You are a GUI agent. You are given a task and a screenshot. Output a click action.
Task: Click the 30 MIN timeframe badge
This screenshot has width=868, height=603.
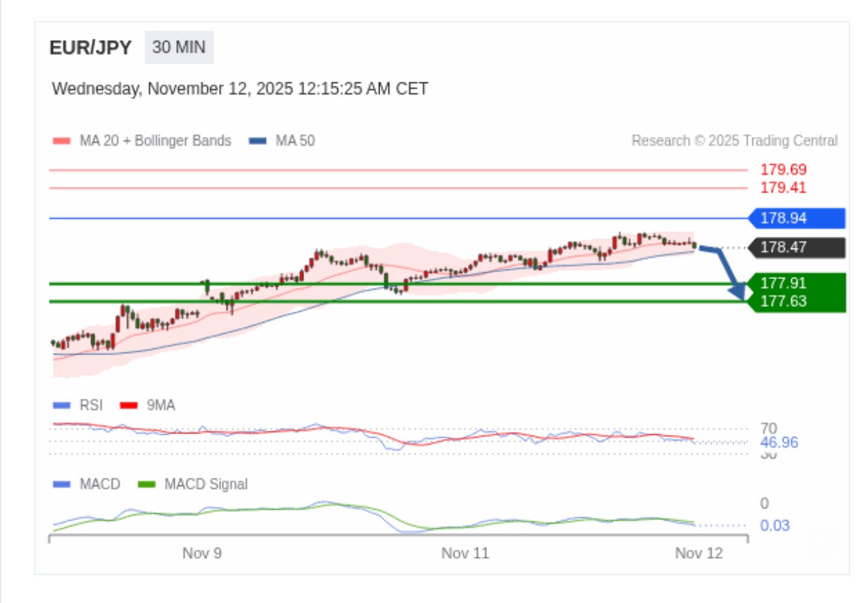click(x=179, y=48)
